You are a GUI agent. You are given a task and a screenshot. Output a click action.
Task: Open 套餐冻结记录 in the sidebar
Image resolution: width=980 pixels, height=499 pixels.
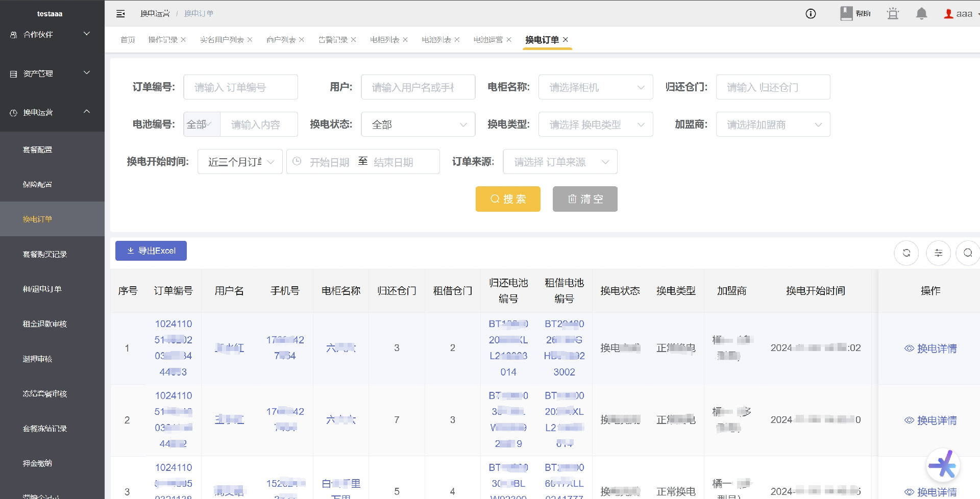pos(52,429)
